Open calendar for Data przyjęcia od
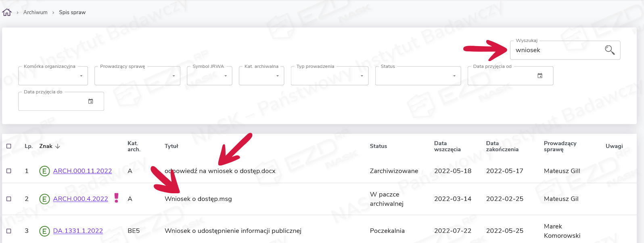The width and height of the screenshot is (644, 243). tap(540, 76)
